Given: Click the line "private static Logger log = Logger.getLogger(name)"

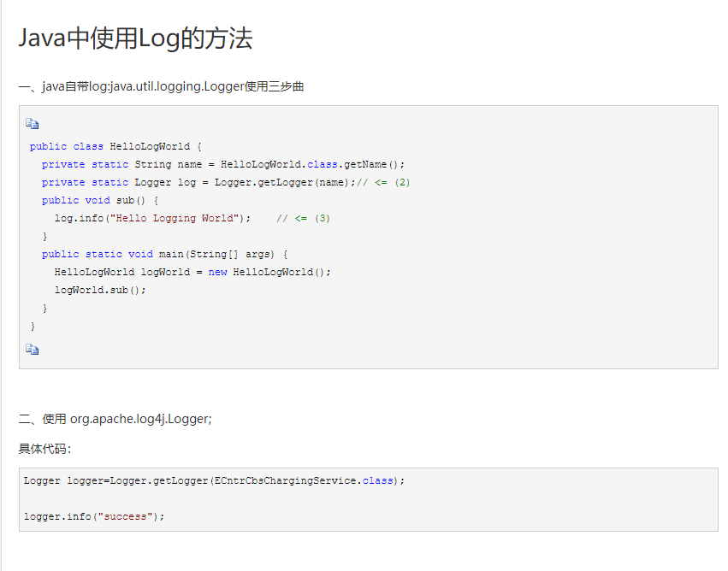Looking at the screenshot, I should pos(226,183).
